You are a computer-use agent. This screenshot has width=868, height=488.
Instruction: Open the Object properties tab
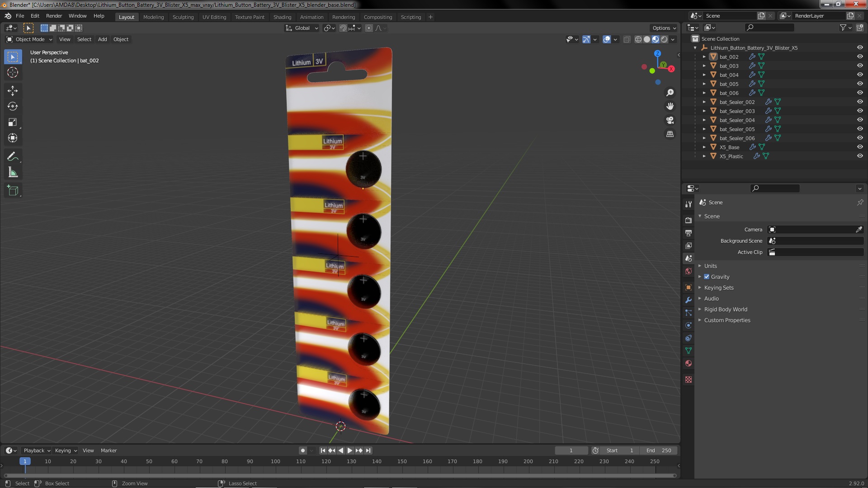tap(689, 287)
